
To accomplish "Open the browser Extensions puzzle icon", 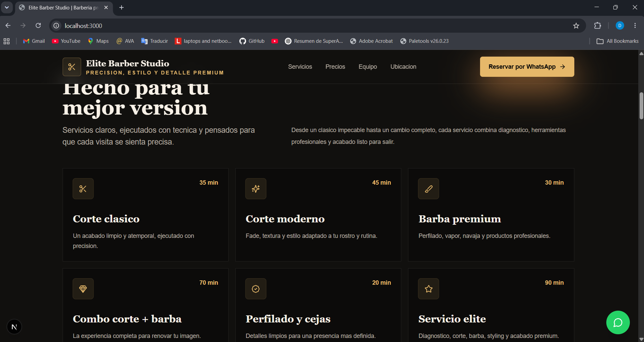I will pos(598,26).
